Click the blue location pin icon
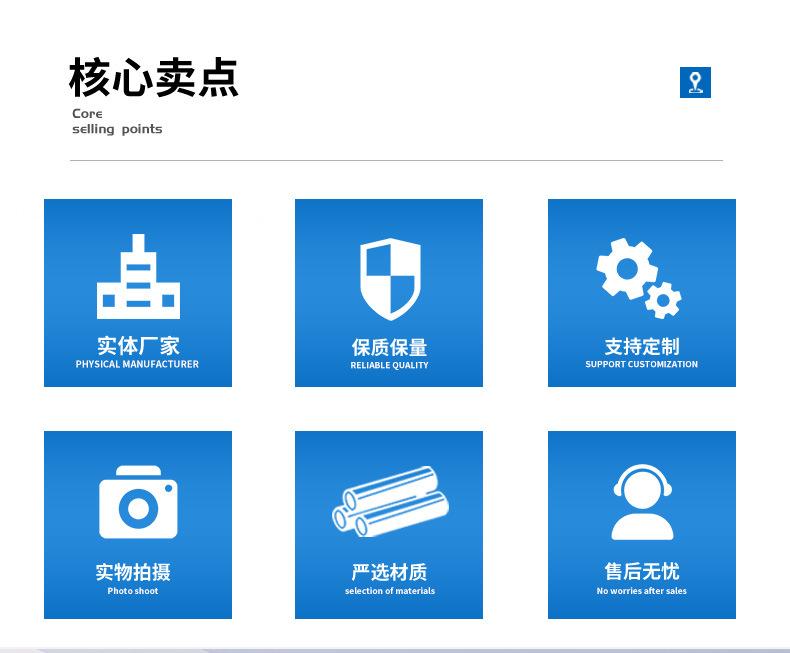Viewport: 790px width, 653px height. point(695,83)
